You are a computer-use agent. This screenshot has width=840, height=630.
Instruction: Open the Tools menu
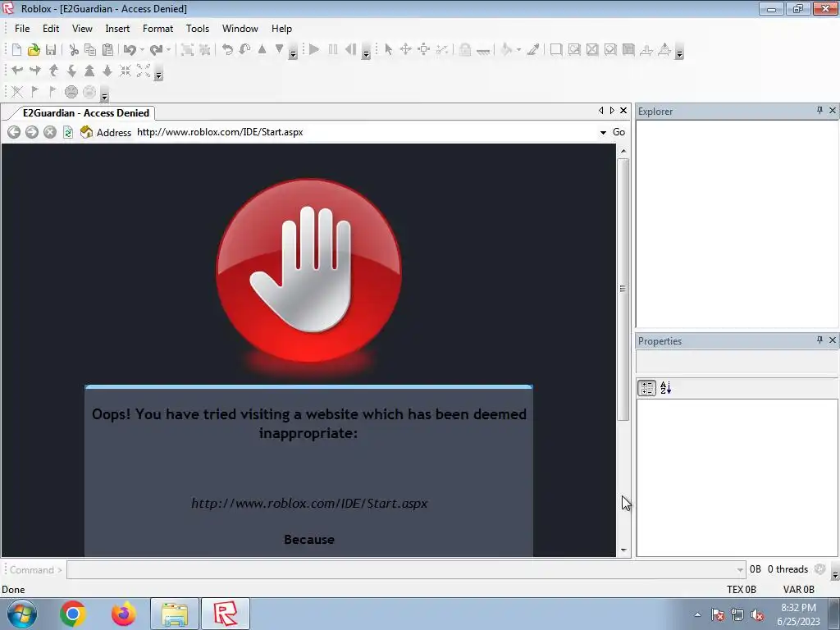point(198,29)
